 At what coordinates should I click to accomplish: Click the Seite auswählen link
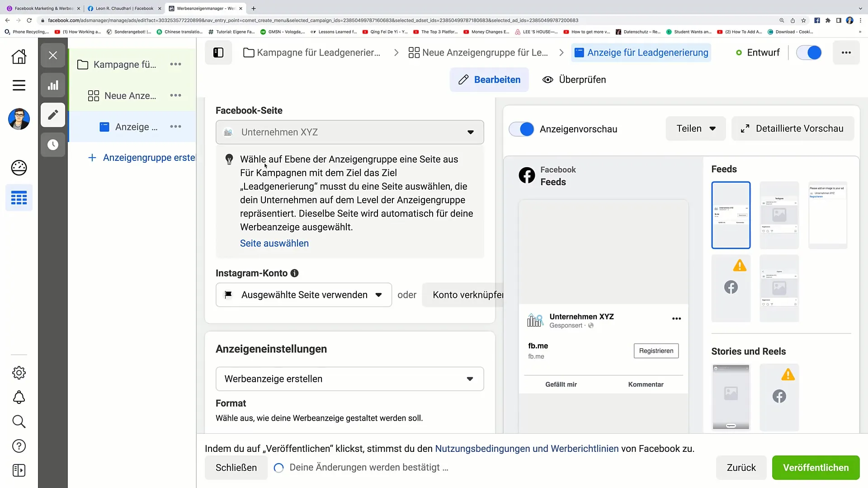coord(274,243)
